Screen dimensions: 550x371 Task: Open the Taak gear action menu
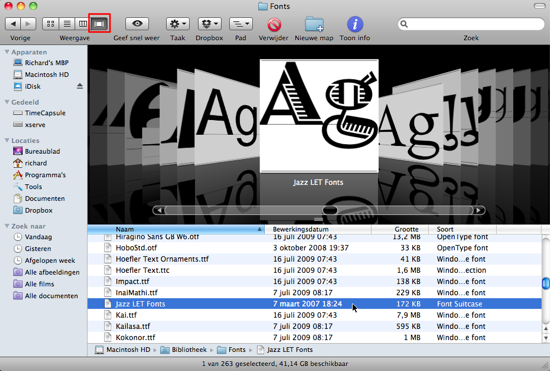point(177,24)
